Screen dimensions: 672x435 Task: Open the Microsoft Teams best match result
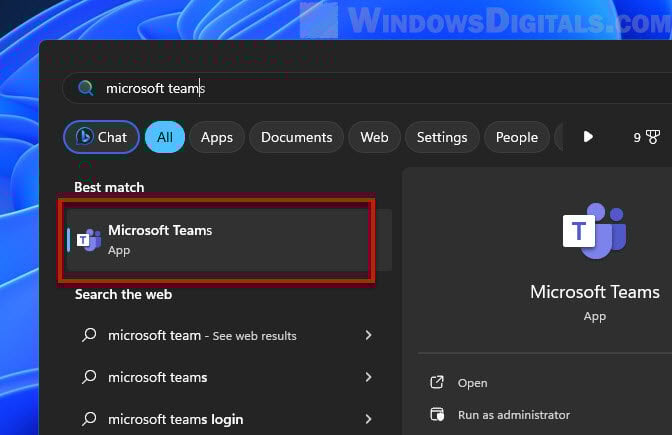[x=229, y=240]
